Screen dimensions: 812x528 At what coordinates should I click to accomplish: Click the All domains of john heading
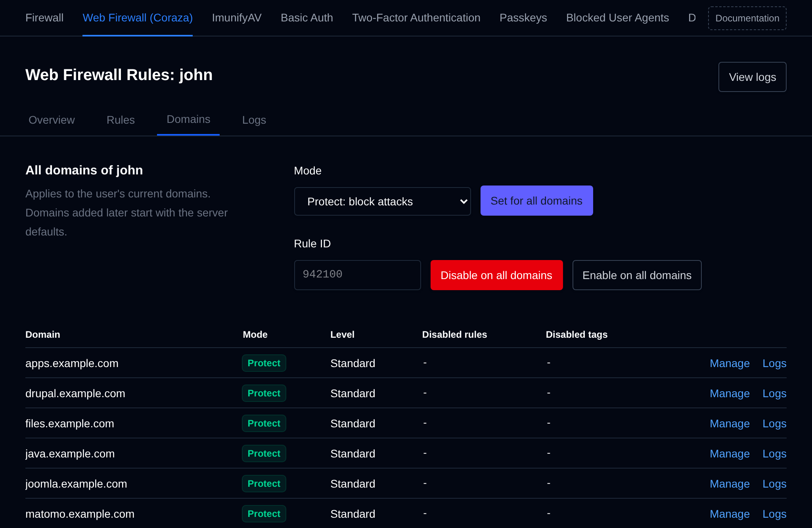(84, 170)
